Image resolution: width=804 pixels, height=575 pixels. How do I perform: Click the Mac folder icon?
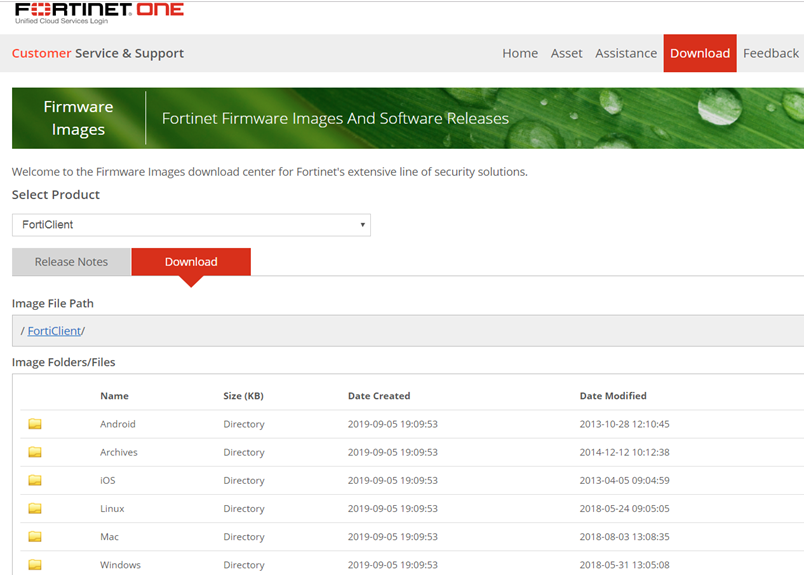click(x=35, y=537)
